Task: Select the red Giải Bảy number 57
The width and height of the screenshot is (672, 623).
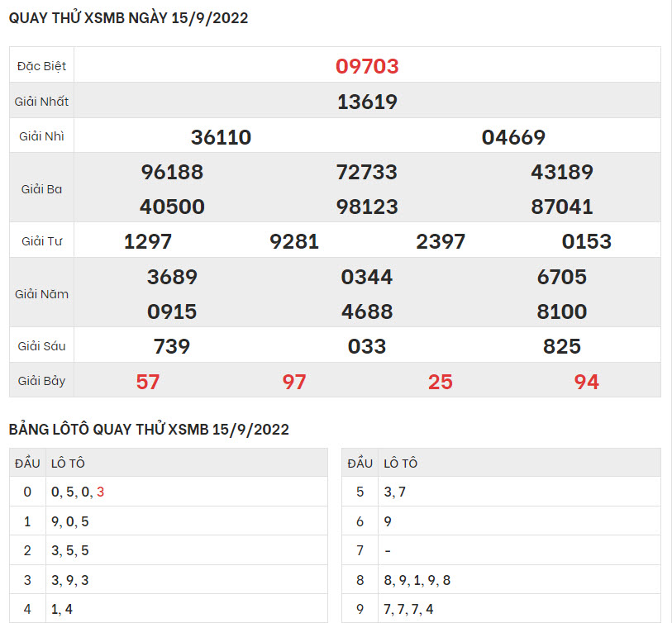Action: coord(148,381)
